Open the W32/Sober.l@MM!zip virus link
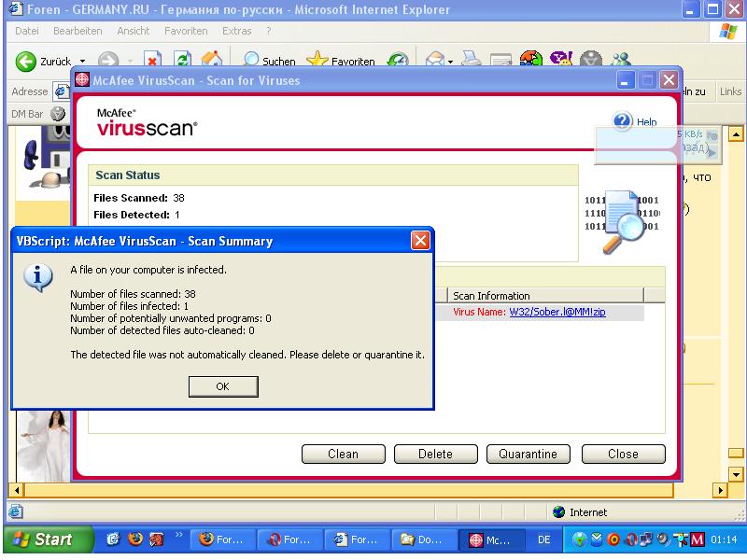The image size is (747, 560). [557, 312]
